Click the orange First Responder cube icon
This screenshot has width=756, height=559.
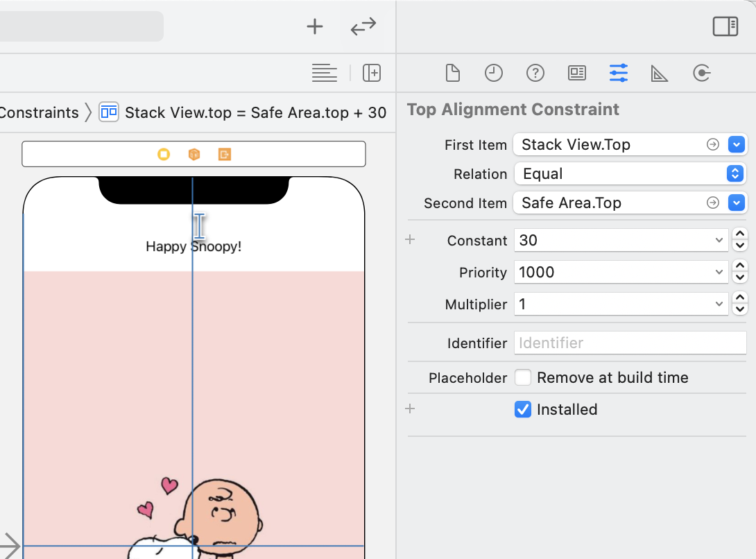(194, 155)
